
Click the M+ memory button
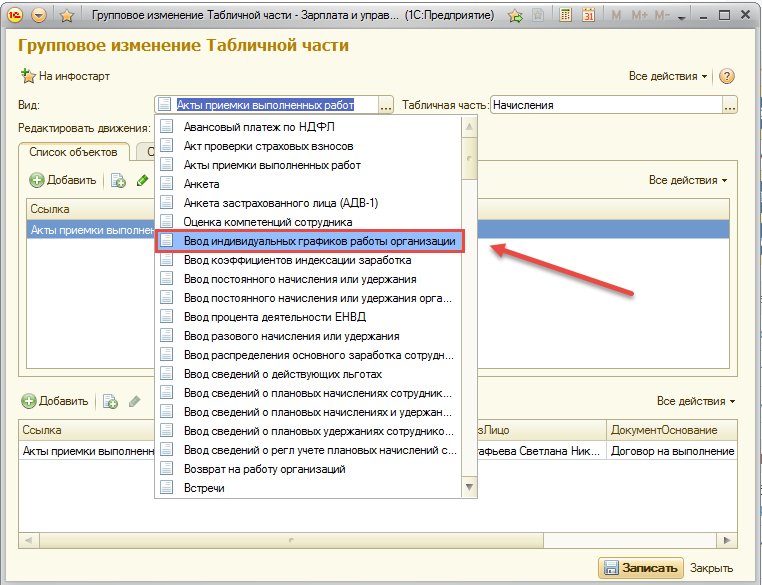[639, 16]
